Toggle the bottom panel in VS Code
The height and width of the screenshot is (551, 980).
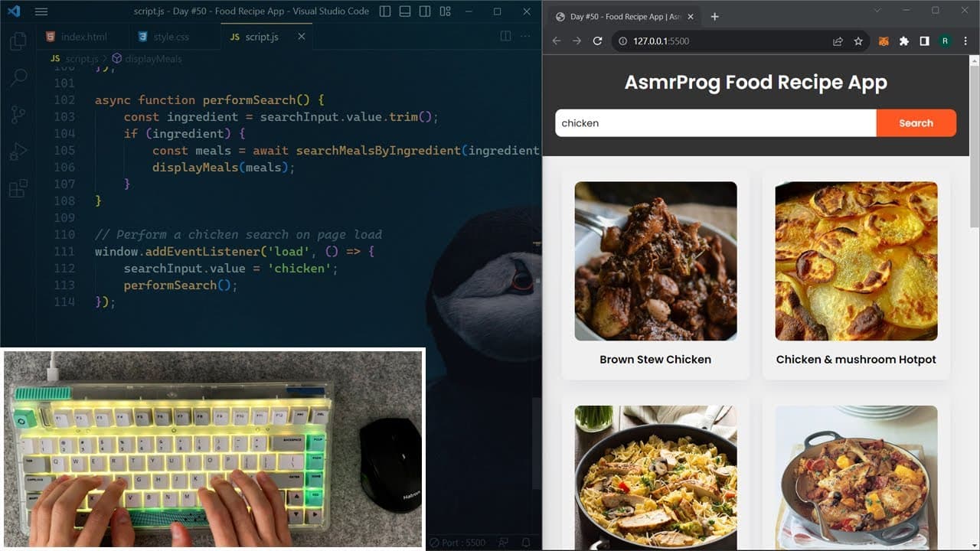pyautogui.click(x=405, y=11)
